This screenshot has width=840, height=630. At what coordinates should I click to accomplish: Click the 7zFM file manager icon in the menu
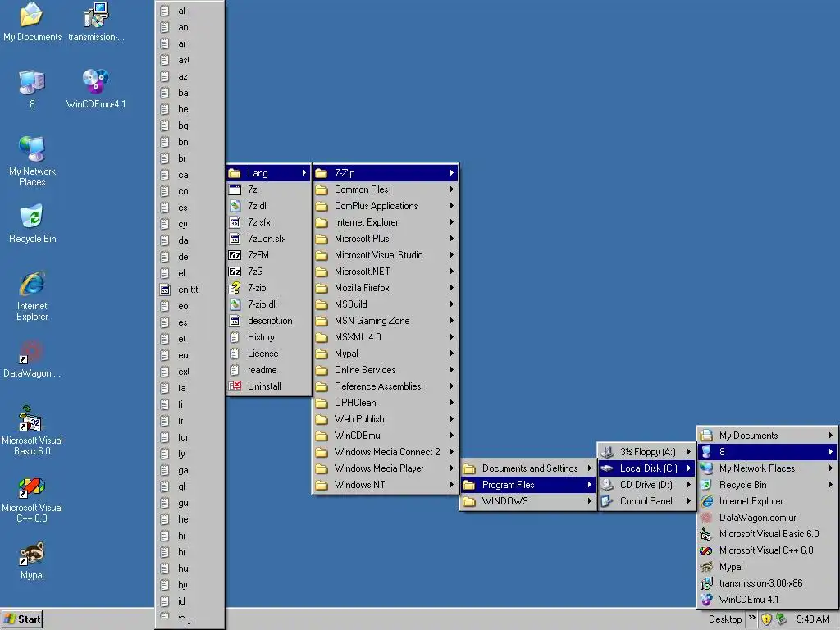pos(235,255)
